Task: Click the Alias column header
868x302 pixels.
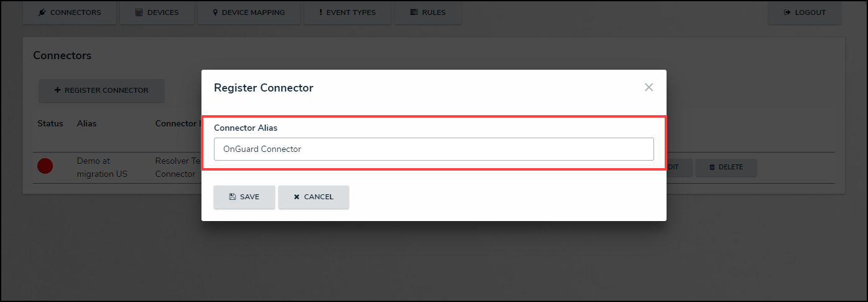Action: click(x=87, y=123)
